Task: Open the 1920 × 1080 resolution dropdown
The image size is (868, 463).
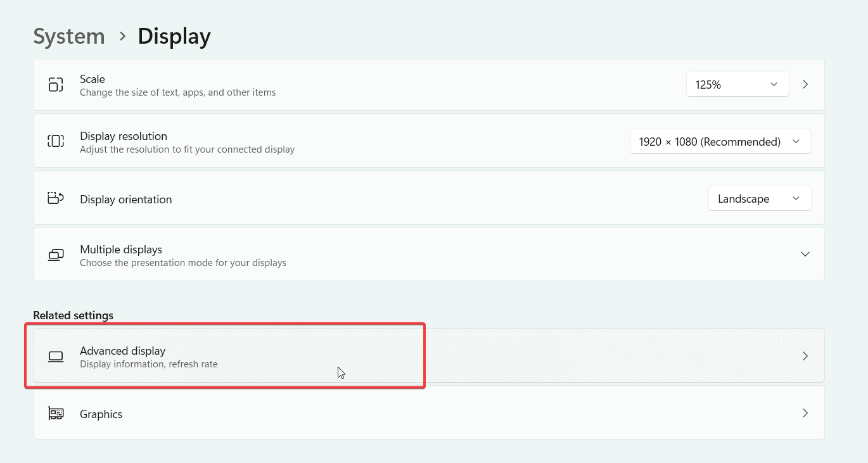Action: (720, 142)
